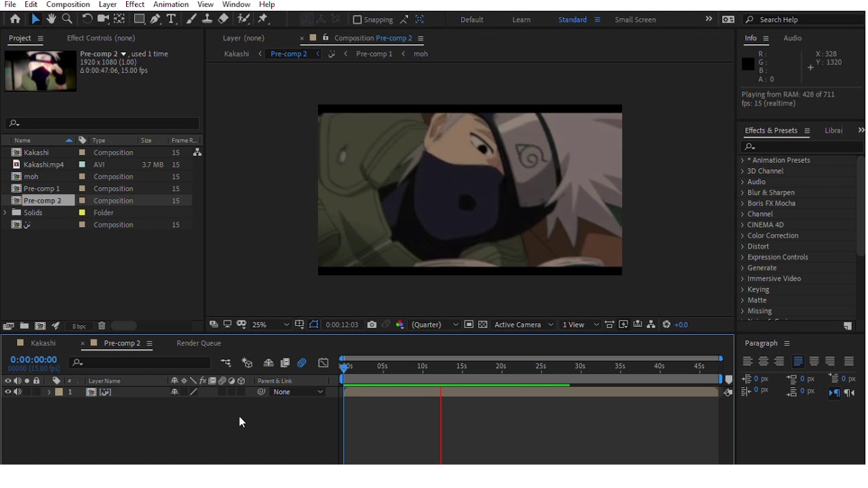Switch to the Render Queue tab
Image resolution: width=868 pixels, height=488 pixels.
(x=199, y=344)
